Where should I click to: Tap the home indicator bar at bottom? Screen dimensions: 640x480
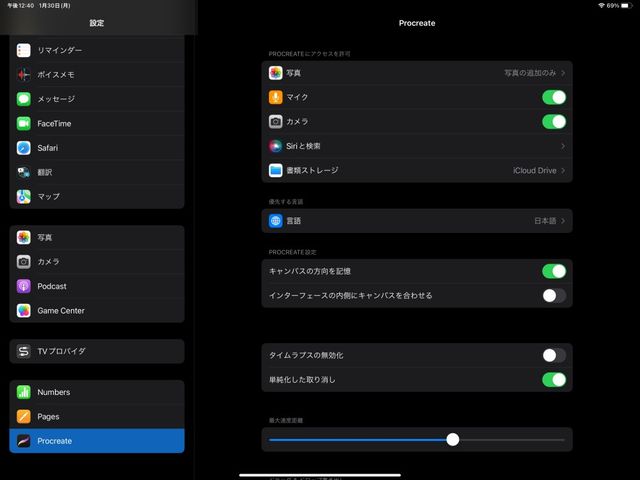(320, 475)
